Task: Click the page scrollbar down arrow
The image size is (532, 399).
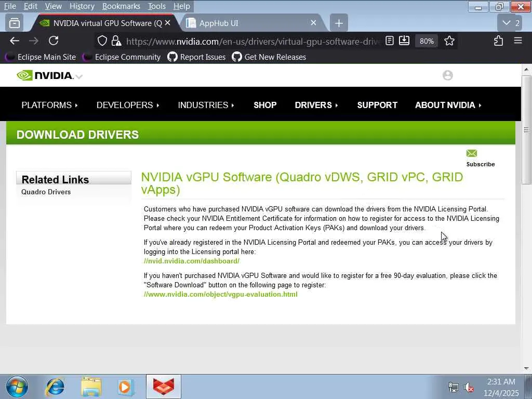Action: pos(526,368)
